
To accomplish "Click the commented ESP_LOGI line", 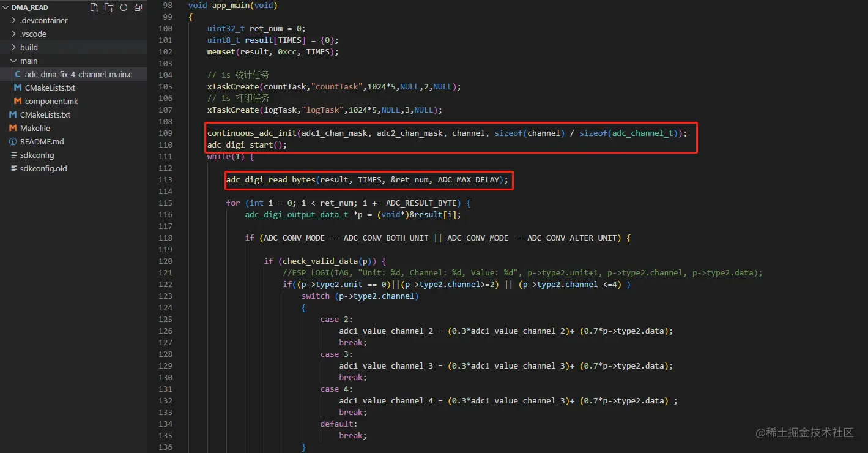I will pos(522,272).
